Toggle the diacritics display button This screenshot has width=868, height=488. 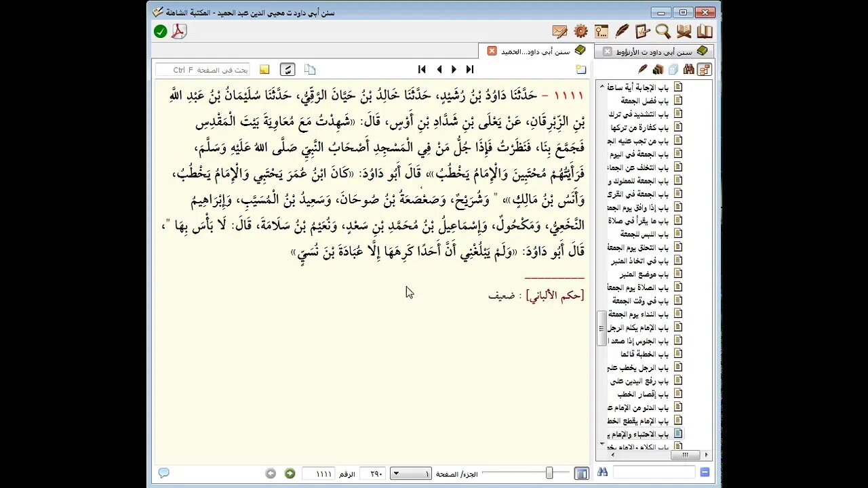point(288,69)
